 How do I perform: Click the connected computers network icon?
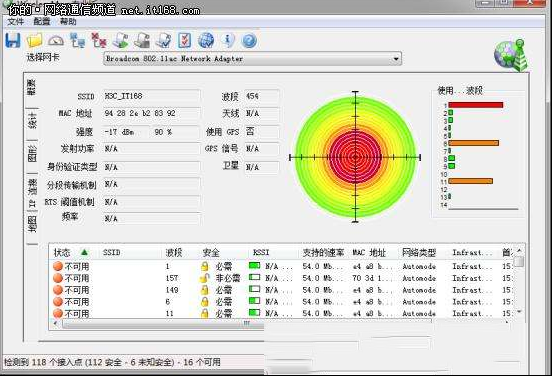(77, 40)
